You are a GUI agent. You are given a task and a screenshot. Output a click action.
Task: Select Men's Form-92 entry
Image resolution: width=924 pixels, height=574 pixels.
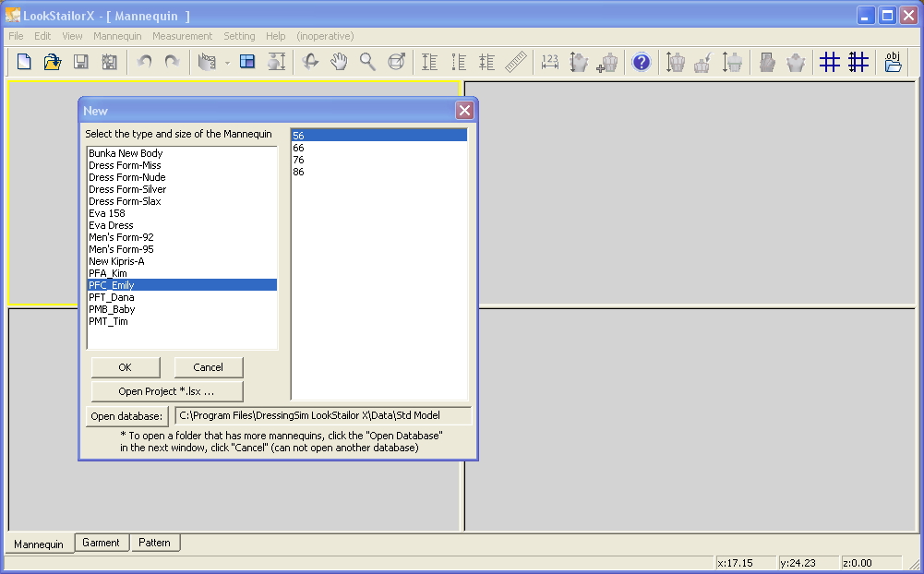click(x=182, y=237)
